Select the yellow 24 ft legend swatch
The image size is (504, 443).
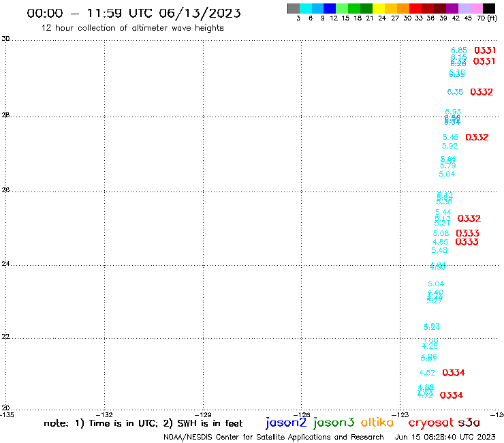379,8
